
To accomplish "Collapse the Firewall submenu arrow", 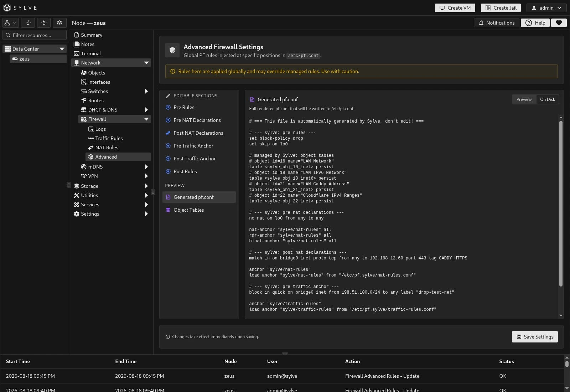I will tap(146, 119).
